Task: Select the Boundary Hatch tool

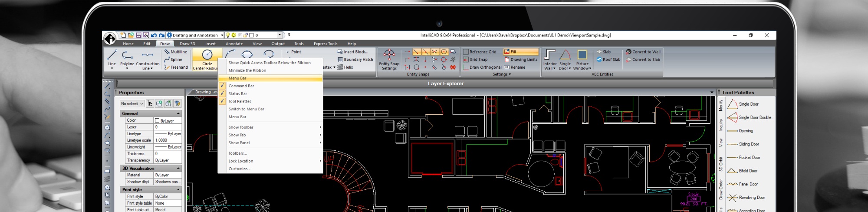Action: tap(355, 60)
